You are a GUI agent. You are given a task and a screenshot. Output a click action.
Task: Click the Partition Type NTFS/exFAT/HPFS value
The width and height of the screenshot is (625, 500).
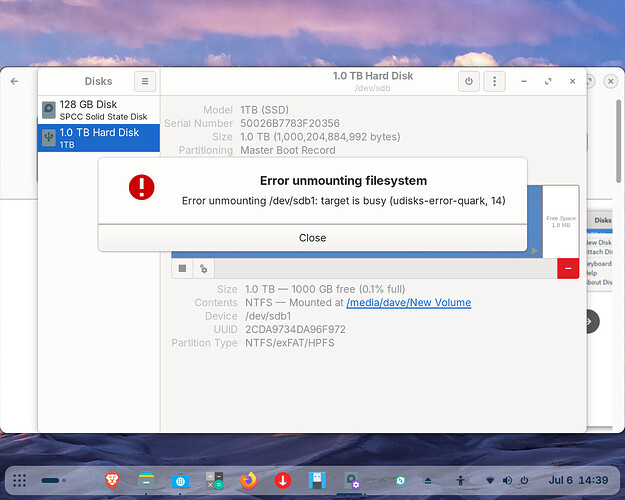click(290, 343)
